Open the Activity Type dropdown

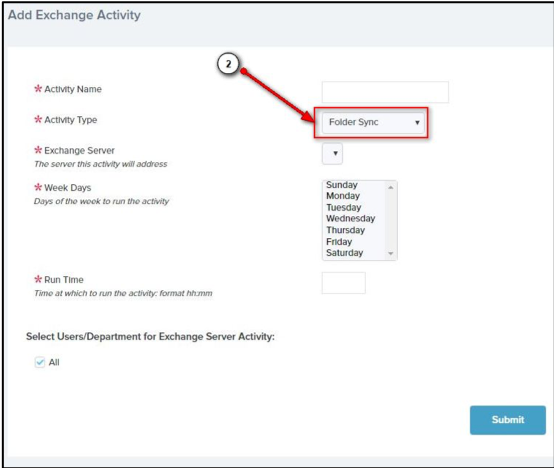pos(373,122)
